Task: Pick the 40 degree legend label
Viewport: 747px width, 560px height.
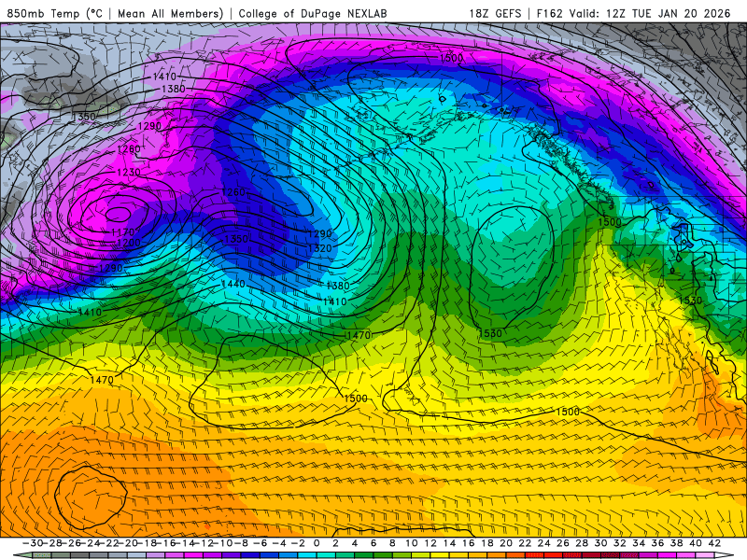Action: (696, 543)
